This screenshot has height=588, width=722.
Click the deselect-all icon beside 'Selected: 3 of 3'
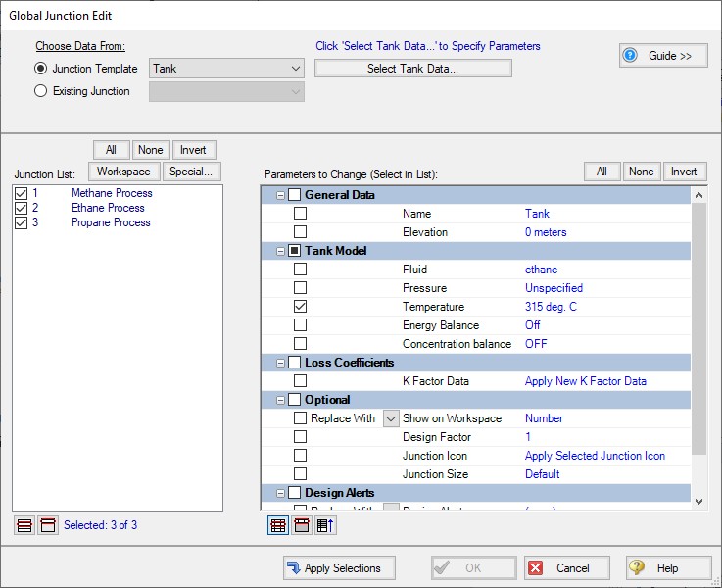(47, 525)
